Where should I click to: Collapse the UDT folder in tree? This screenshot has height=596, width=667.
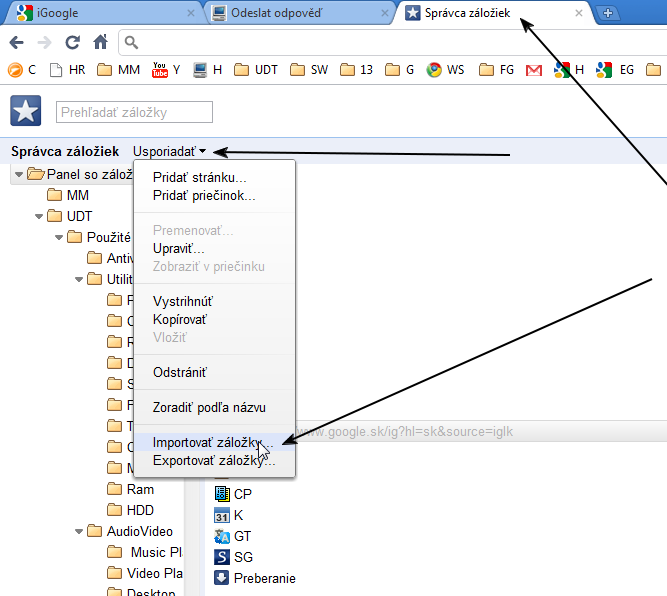pyautogui.click(x=39, y=217)
